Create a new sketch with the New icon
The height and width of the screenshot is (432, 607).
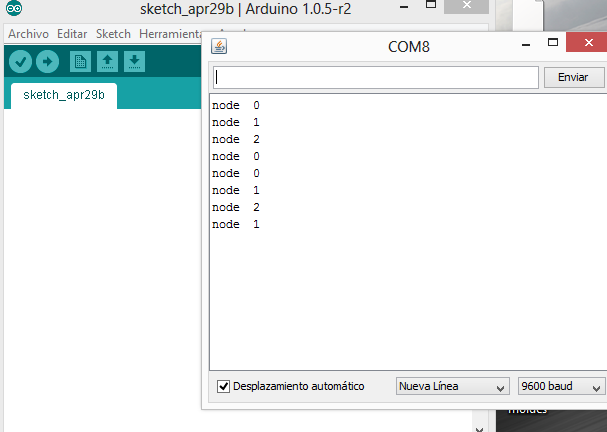[80, 62]
